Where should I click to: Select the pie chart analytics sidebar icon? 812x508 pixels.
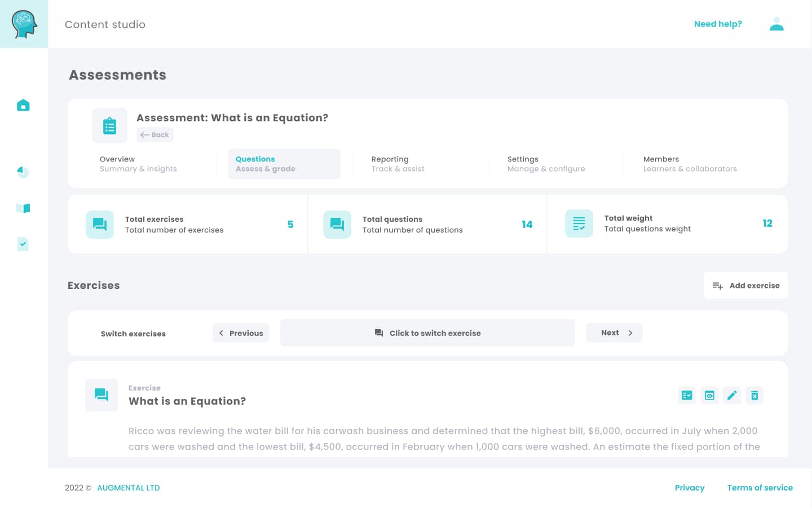click(23, 172)
